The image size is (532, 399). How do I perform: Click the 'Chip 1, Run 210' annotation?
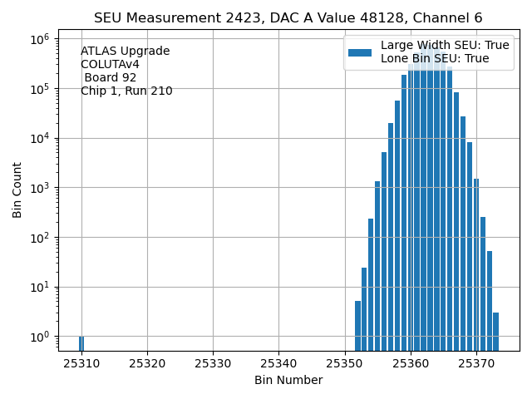126,91
